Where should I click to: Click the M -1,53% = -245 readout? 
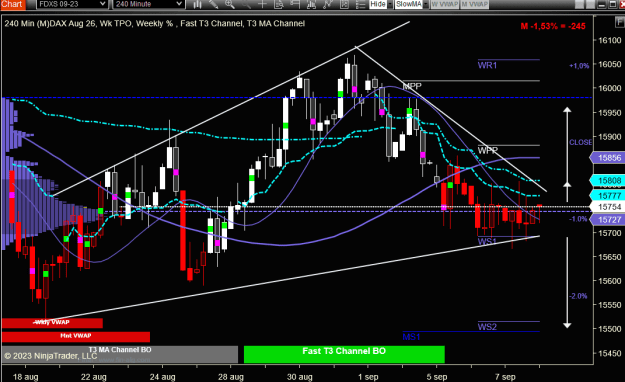pyautogui.click(x=553, y=26)
